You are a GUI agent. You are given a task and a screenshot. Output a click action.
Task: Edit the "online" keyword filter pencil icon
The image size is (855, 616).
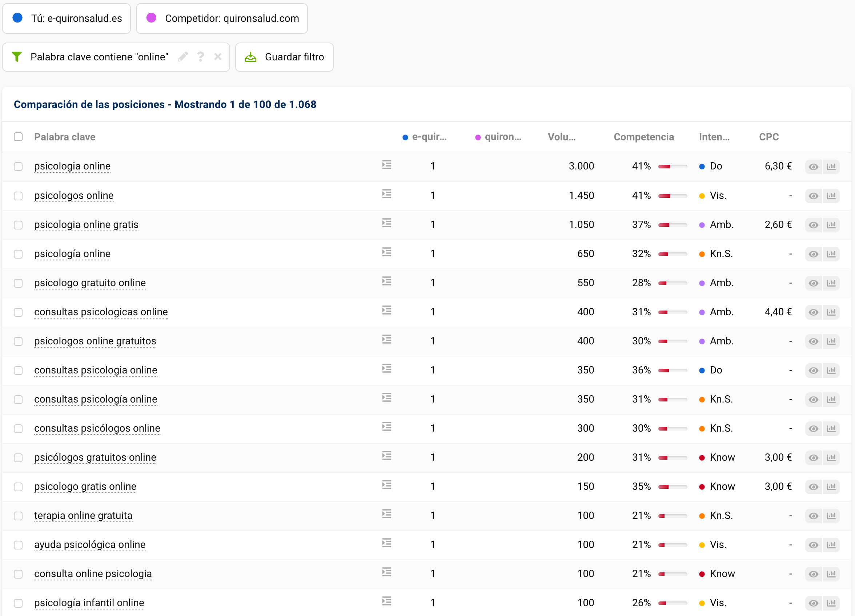tap(183, 57)
